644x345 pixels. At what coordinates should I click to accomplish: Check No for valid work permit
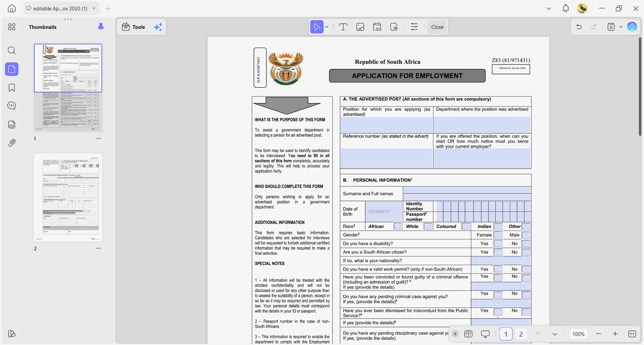point(526,269)
